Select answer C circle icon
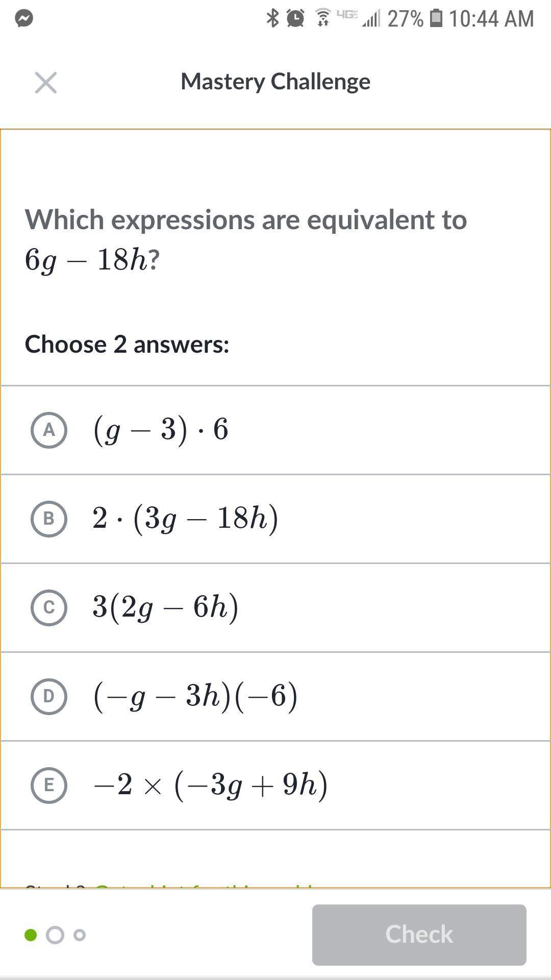 (49, 608)
